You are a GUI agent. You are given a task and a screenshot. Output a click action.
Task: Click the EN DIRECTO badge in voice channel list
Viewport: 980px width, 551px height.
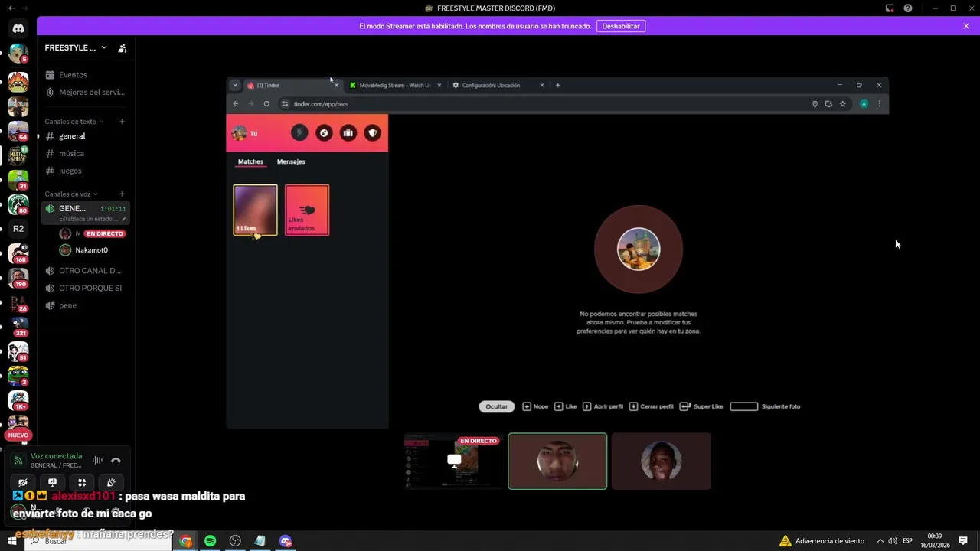click(105, 233)
